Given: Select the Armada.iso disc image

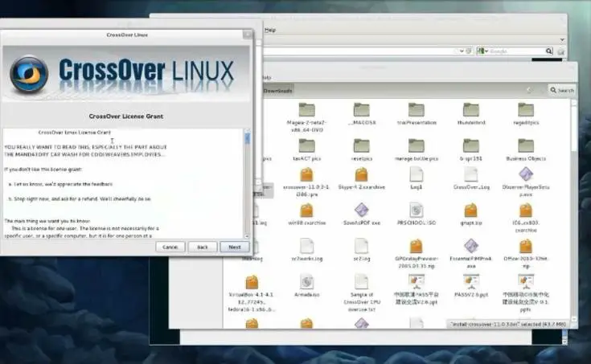Looking at the screenshot, I should click(x=306, y=285).
